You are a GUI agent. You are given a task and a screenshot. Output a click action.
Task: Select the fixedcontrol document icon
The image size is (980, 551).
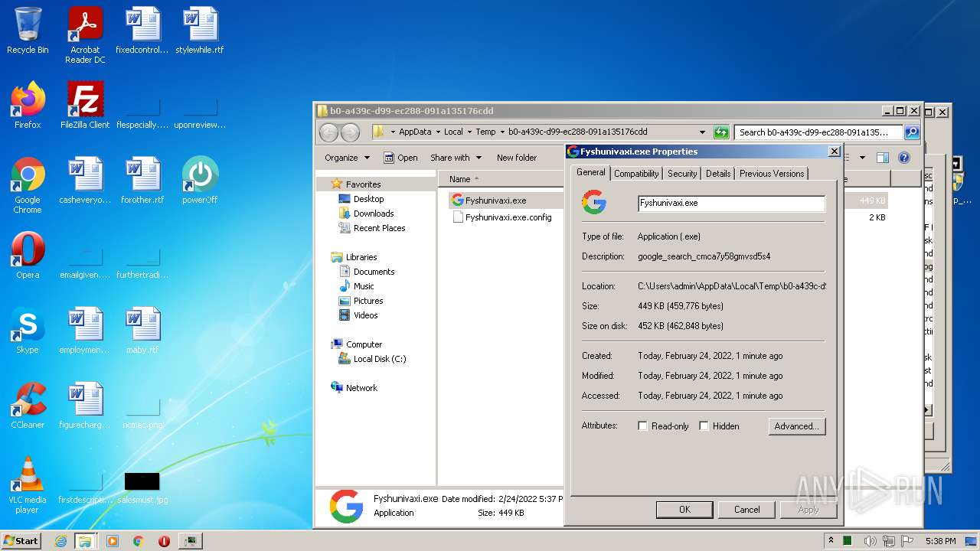142,31
